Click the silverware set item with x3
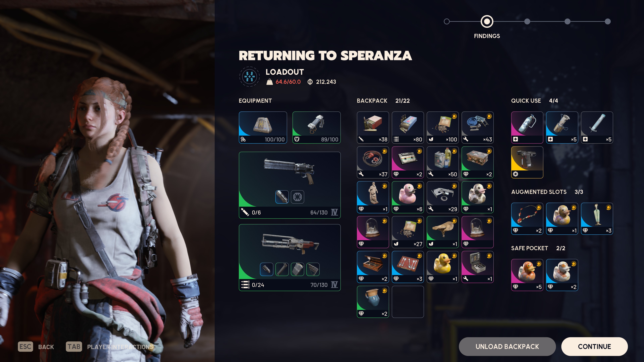This screenshot has width=644, height=362. (x=408, y=267)
